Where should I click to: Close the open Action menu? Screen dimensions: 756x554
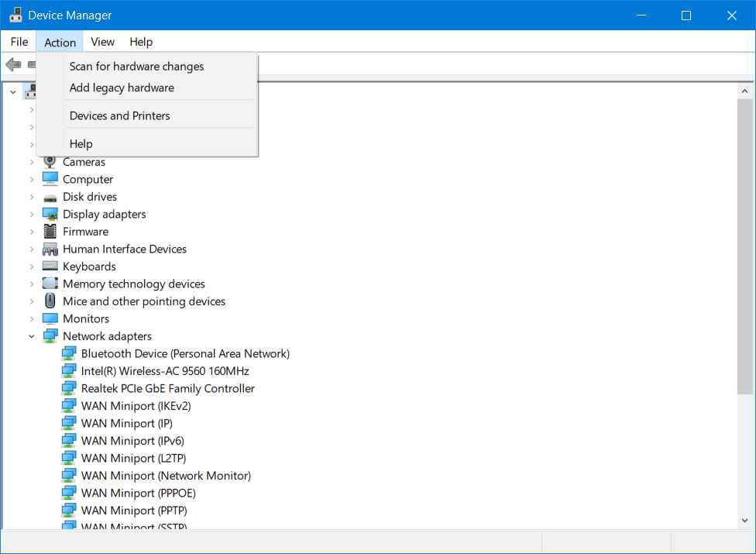pyautogui.click(x=60, y=42)
